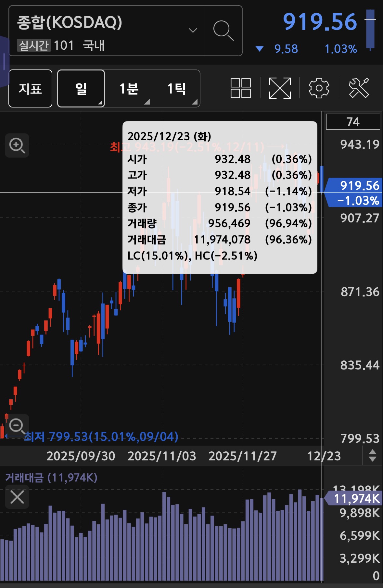Tap the 9.58 price change value
Screen dimensions: 383x588
286,49
